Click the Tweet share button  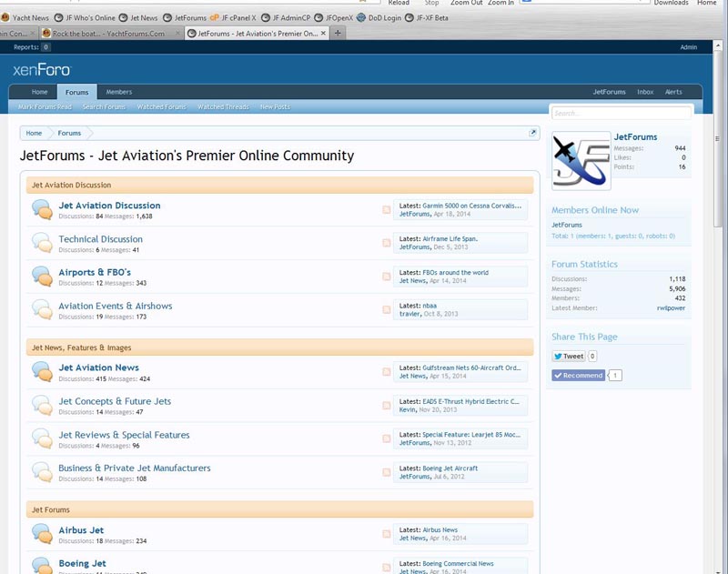coord(569,356)
